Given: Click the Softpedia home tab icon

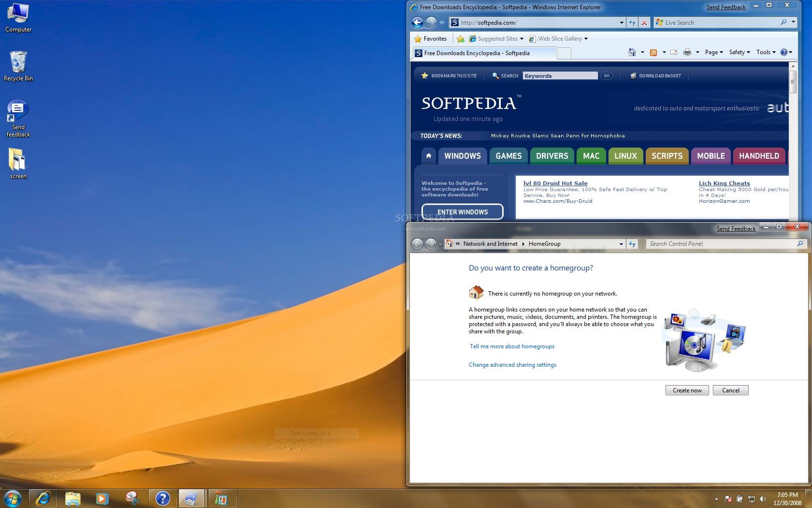Looking at the screenshot, I should tap(428, 156).
